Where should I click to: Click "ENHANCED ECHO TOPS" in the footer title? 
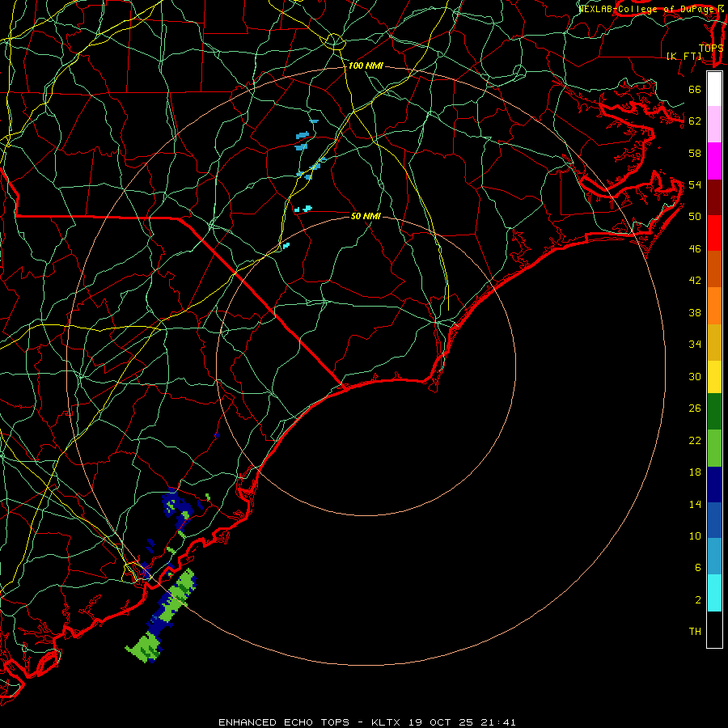tap(284, 722)
